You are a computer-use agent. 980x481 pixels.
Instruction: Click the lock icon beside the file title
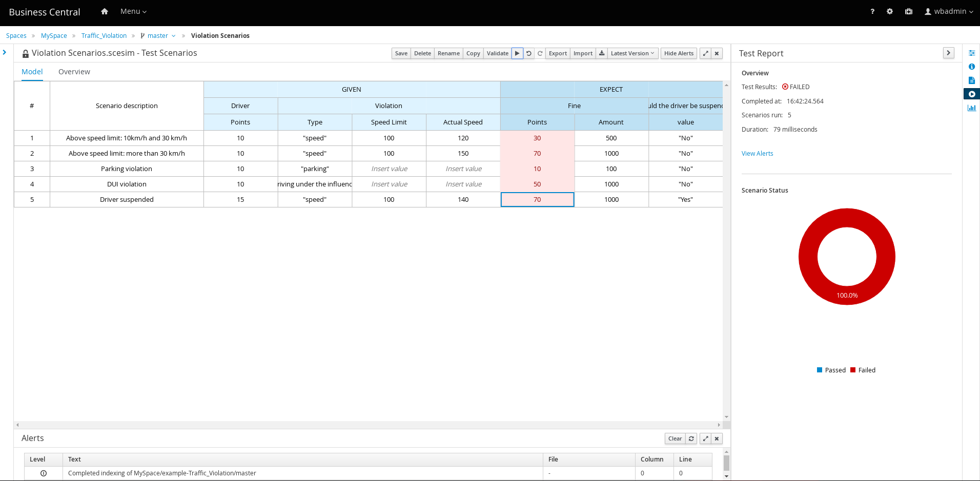click(26, 54)
